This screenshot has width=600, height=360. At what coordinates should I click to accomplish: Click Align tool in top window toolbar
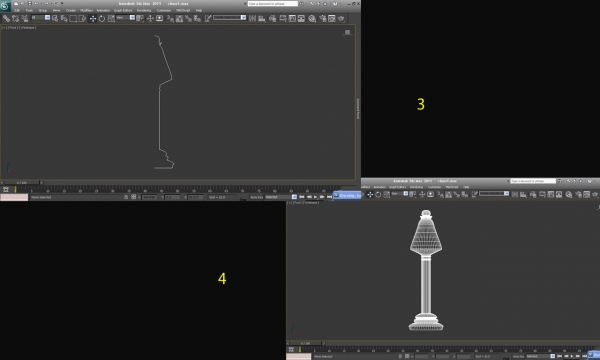pos(262,18)
